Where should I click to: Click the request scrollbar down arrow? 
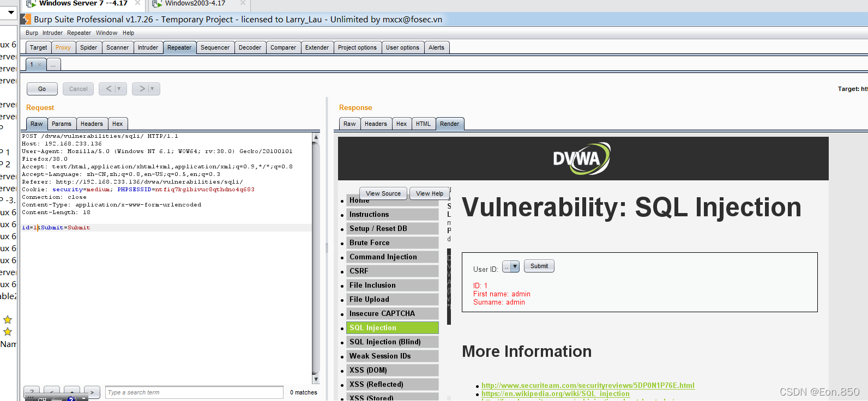click(x=316, y=379)
